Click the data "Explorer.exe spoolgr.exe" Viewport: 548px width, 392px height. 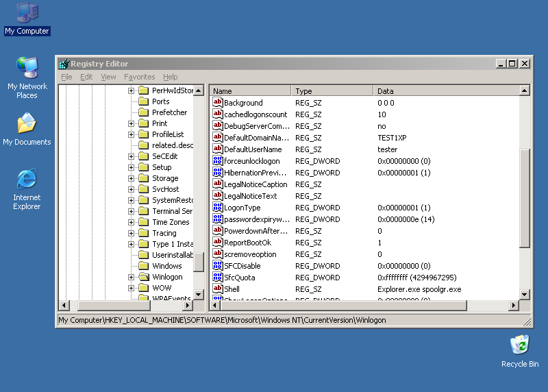419,289
